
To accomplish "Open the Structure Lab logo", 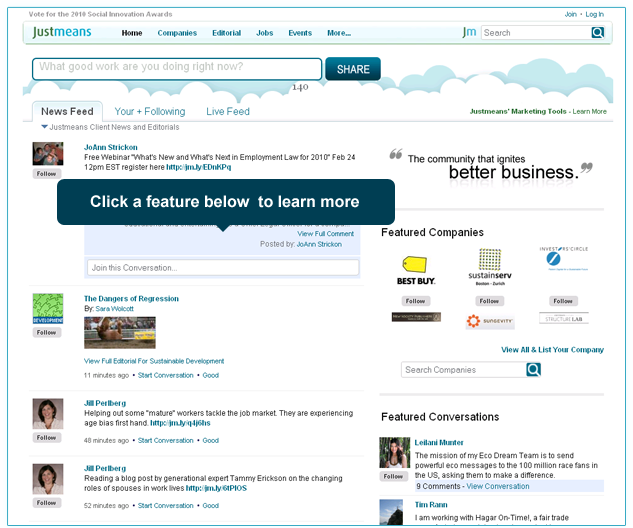I will 564,318.
